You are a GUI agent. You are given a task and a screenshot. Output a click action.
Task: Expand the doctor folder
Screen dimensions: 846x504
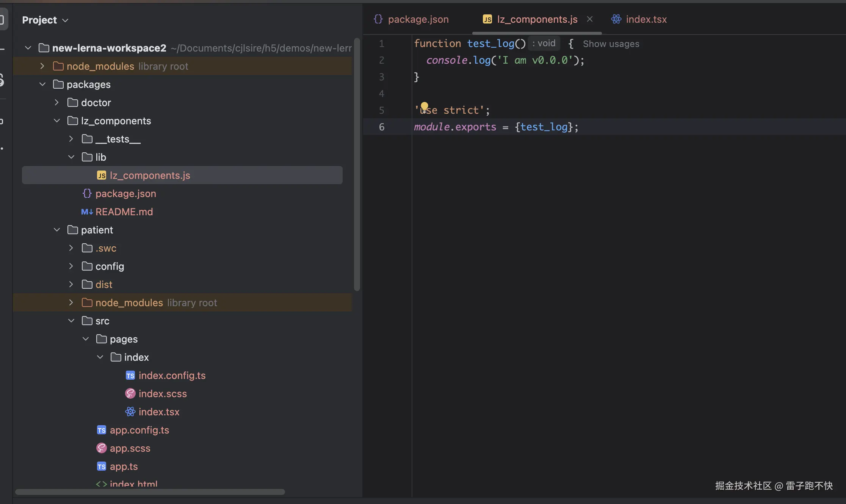point(56,103)
